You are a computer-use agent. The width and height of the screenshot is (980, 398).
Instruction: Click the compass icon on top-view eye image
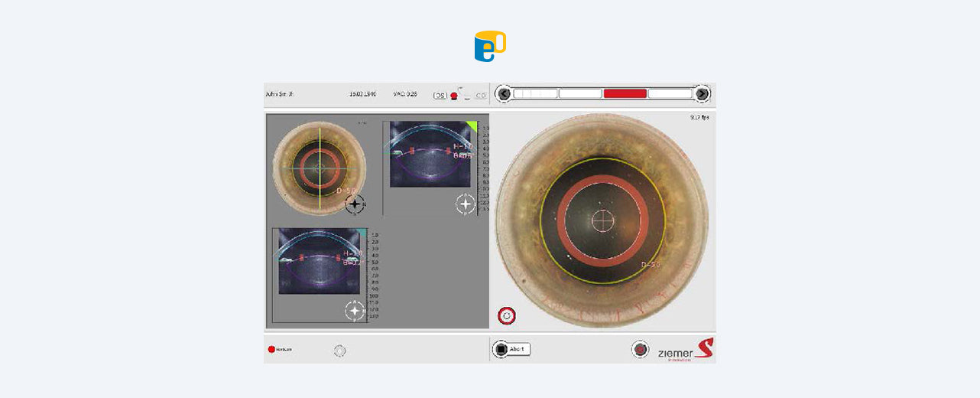pos(355,204)
